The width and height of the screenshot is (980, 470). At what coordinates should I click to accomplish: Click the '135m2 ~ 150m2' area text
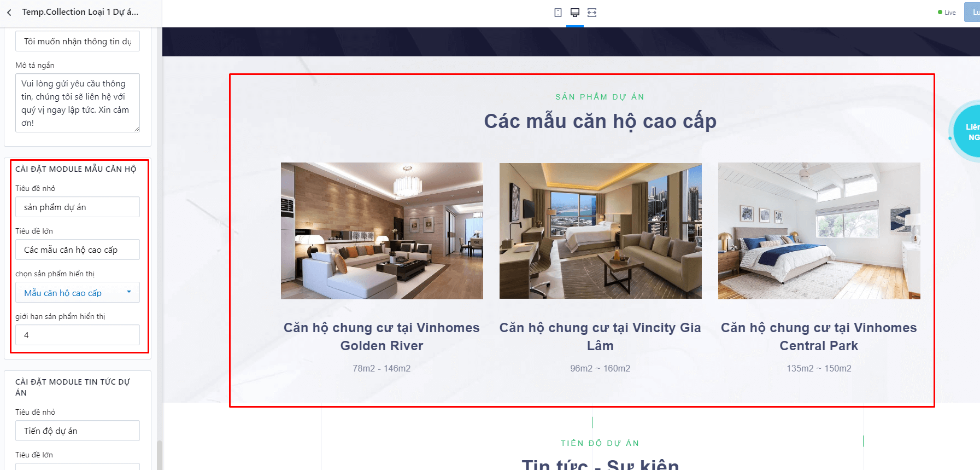[x=819, y=369]
